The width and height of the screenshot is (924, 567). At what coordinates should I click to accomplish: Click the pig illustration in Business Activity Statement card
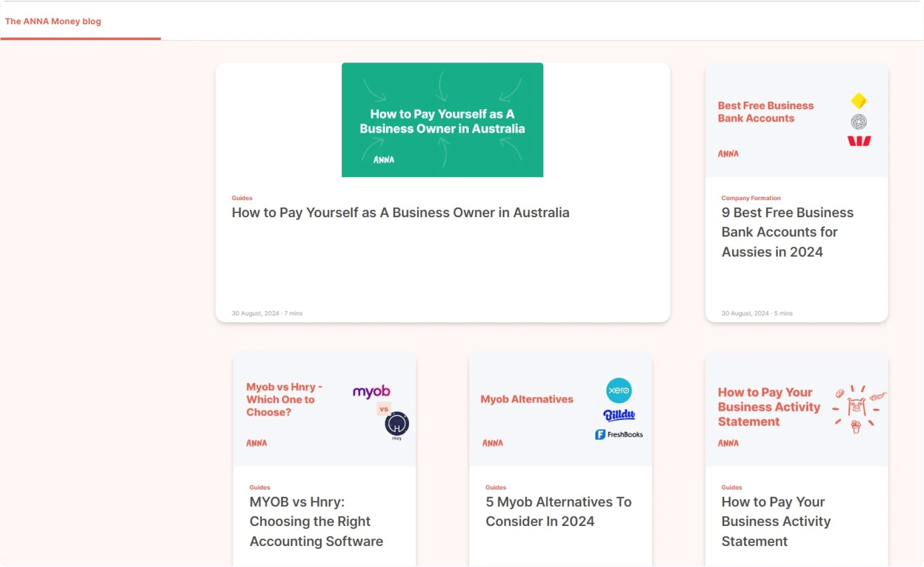[856, 406]
